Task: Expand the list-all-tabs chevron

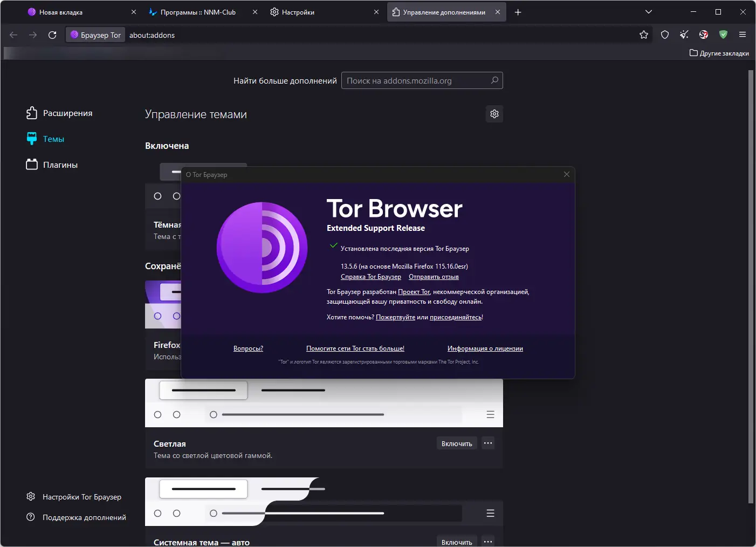Action: click(649, 12)
